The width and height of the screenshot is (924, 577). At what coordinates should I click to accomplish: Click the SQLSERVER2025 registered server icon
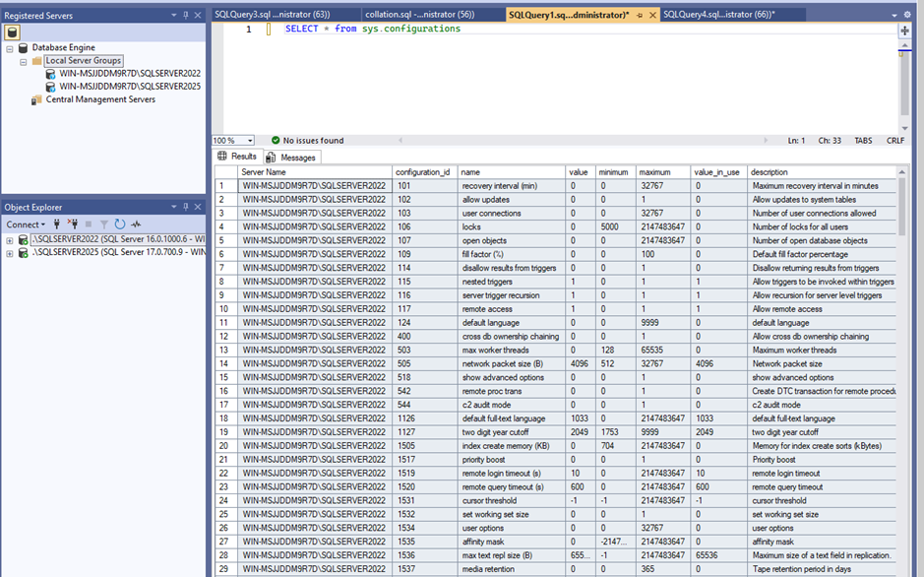click(x=51, y=87)
